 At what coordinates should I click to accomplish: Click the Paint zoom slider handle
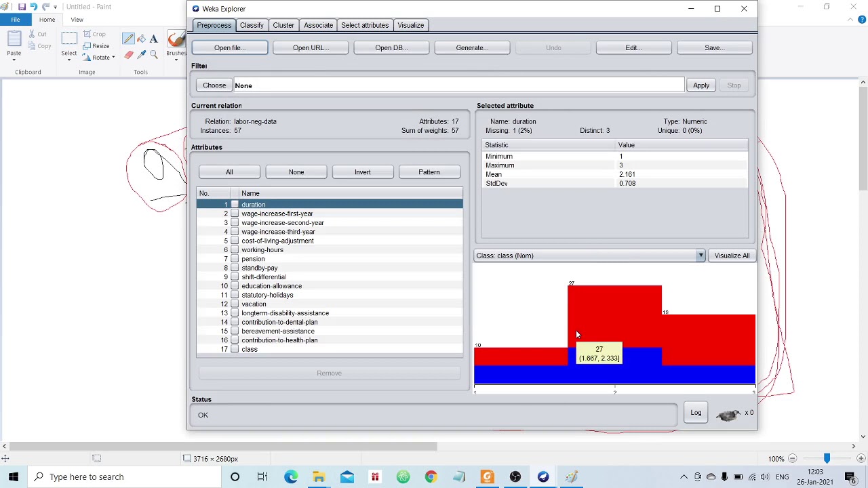(827, 459)
